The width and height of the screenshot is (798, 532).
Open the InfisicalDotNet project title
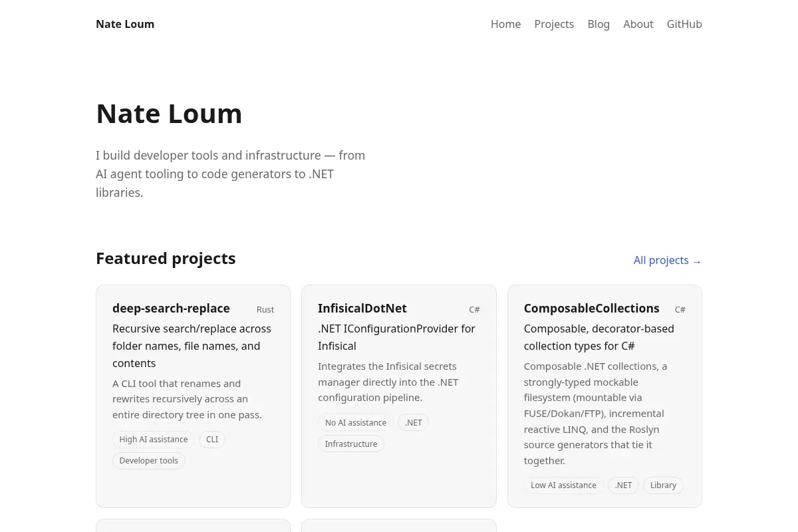tap(362, 309)
